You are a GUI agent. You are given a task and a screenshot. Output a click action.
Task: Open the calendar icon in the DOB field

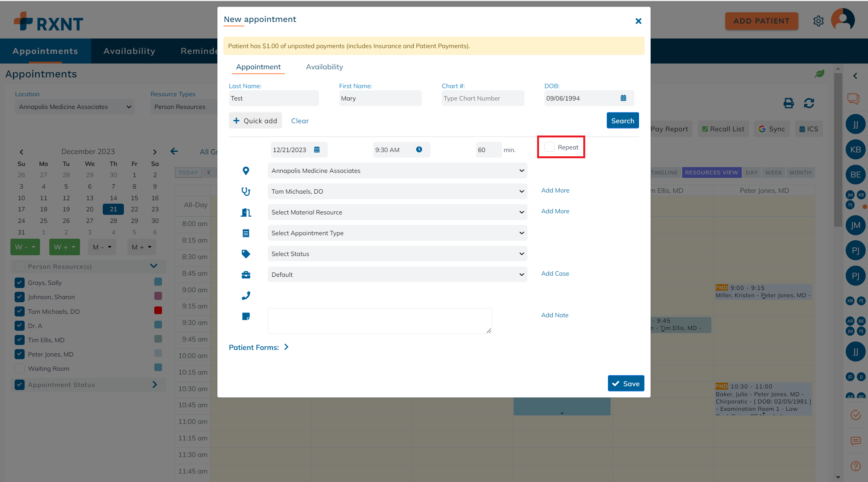(624, 98)
